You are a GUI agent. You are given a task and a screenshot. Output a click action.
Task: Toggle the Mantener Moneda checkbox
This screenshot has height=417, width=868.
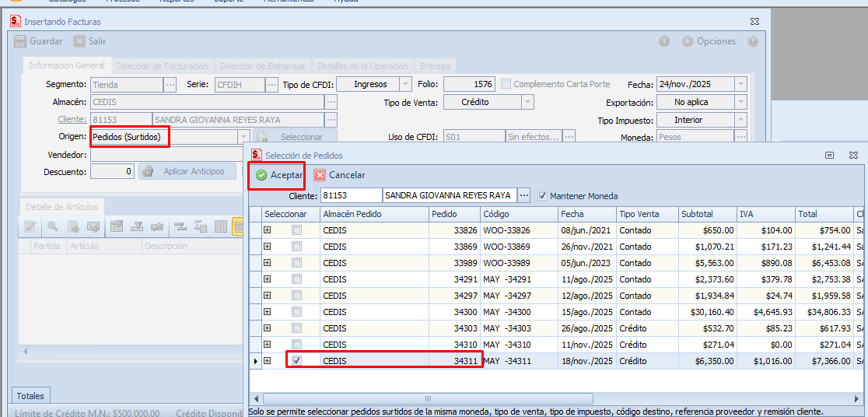click(x=542, y=196)
